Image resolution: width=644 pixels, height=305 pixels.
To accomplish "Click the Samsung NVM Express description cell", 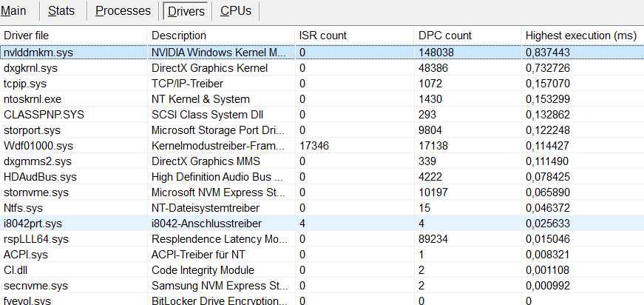I will pyautogui.click(x=221, y=286).
